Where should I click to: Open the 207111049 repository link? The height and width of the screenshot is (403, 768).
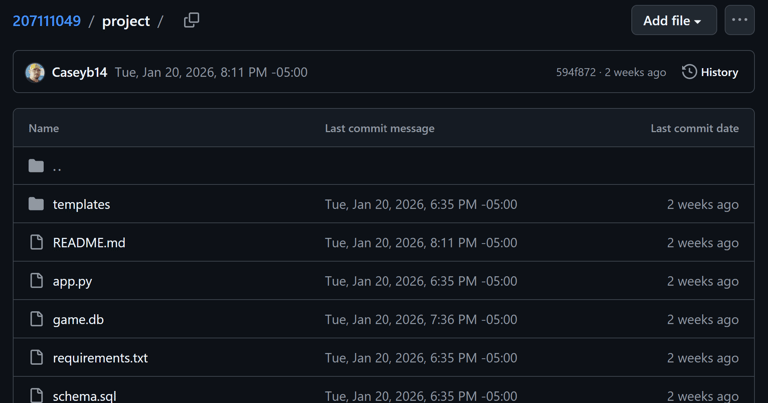coord(47,20)
